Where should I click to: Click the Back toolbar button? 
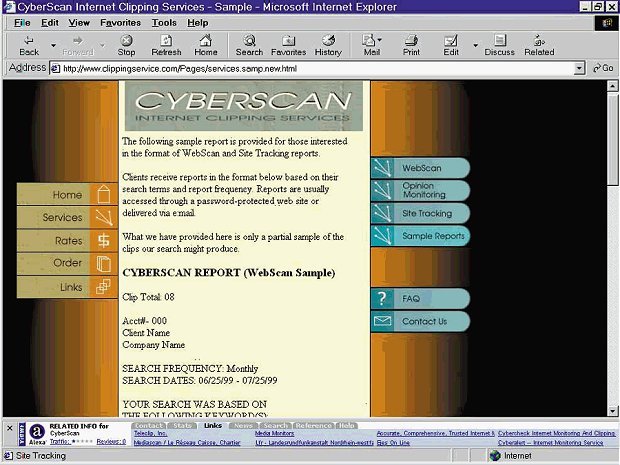29,45
